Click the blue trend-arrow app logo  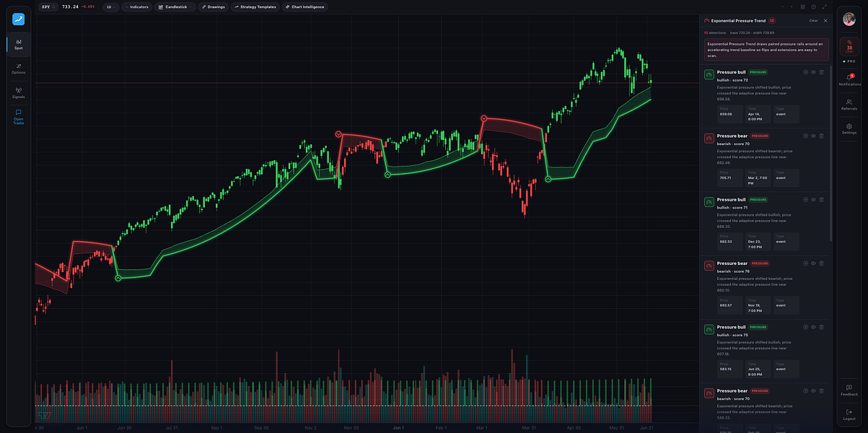[19, 19]
